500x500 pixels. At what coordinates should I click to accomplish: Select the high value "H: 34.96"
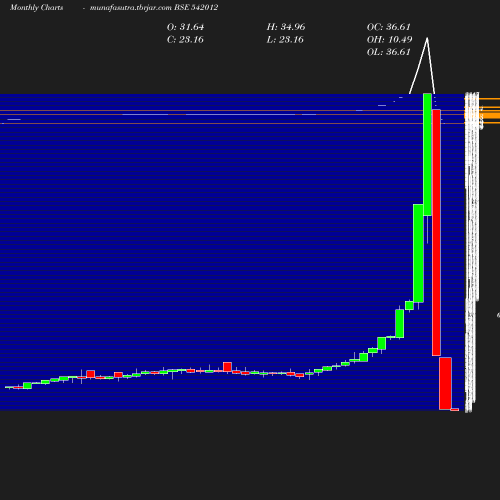[x=286, y=27]
